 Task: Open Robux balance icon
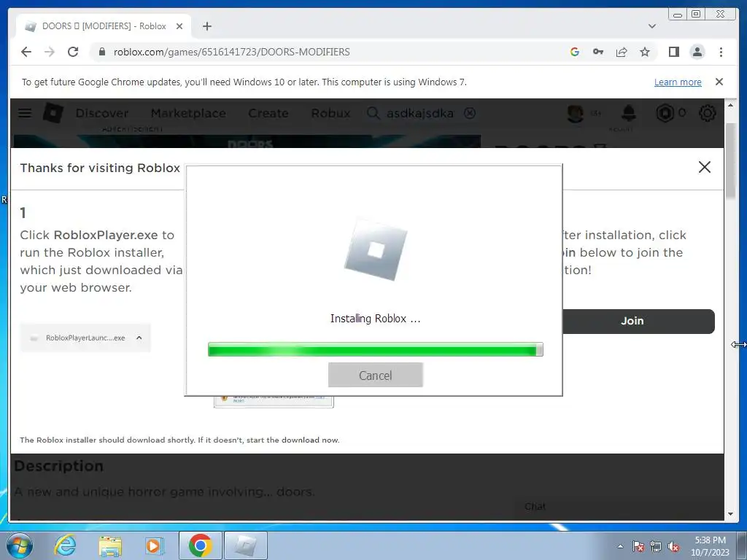665,113
